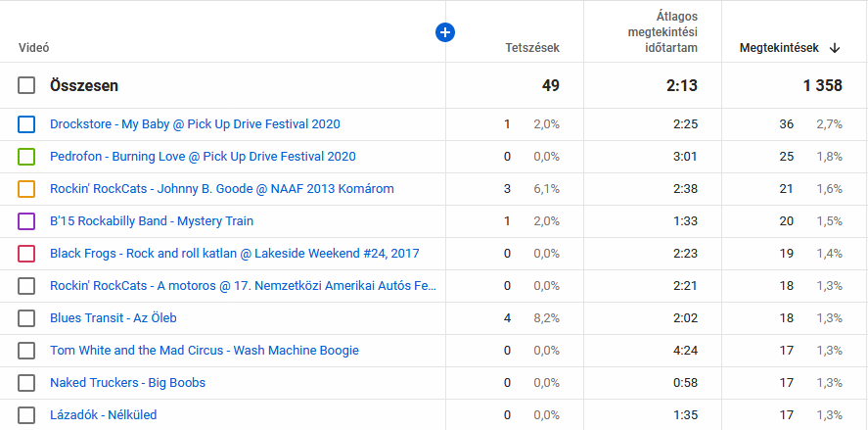
Task: Toggle purple B'15 Rockabilly Band checkbox
Action: [x=26, y=221]
